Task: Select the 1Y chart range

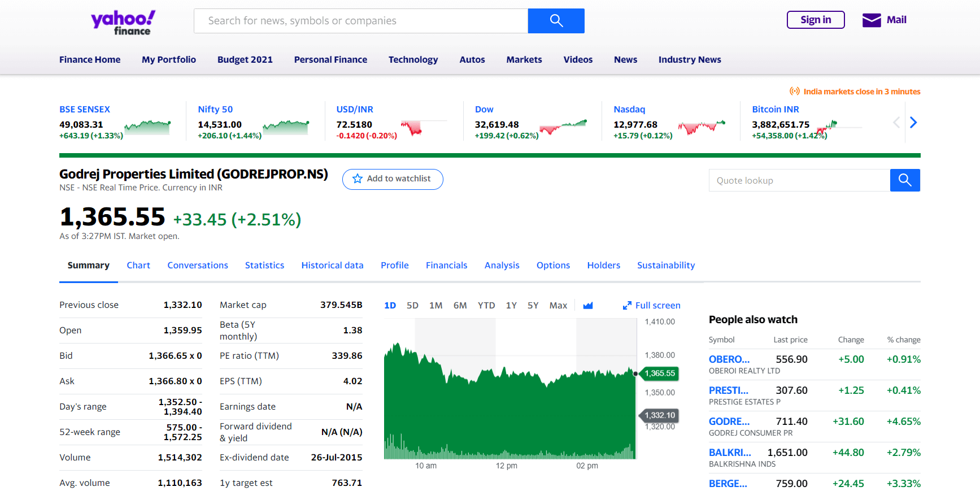Action: pyautogui.click(x=511, y=306)
